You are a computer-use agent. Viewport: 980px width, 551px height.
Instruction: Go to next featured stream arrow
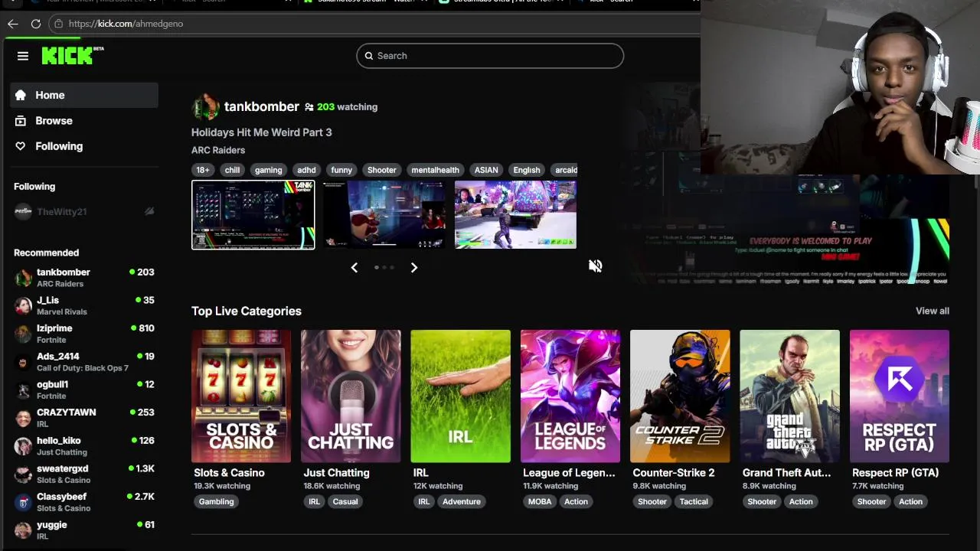pos(414,267)
